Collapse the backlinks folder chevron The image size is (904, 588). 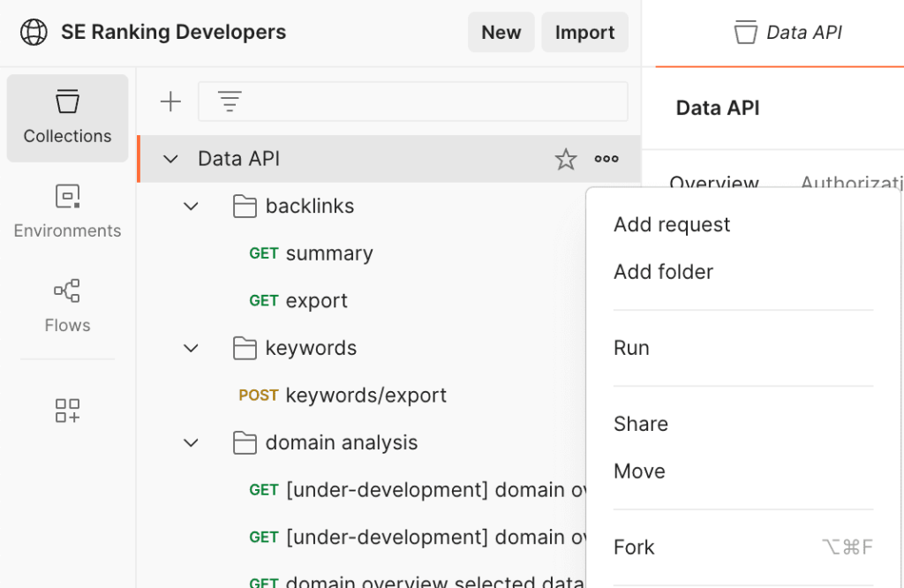point(191,207)
